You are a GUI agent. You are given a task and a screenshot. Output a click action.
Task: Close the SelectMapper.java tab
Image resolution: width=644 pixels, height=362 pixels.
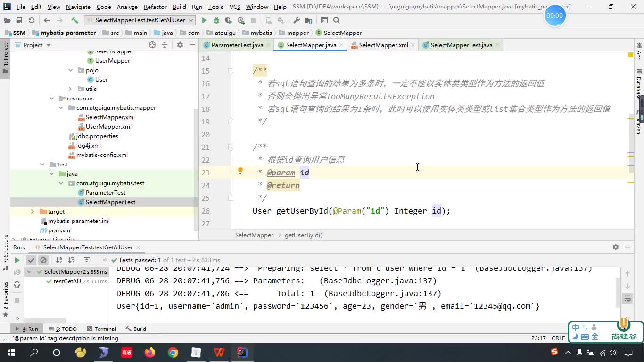click(341, 45)
